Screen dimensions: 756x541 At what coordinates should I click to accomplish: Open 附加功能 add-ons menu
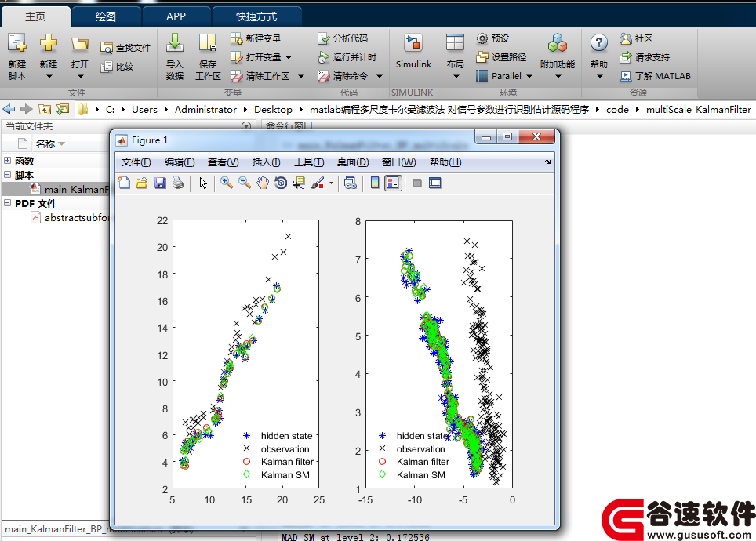(x=558, y=56)
